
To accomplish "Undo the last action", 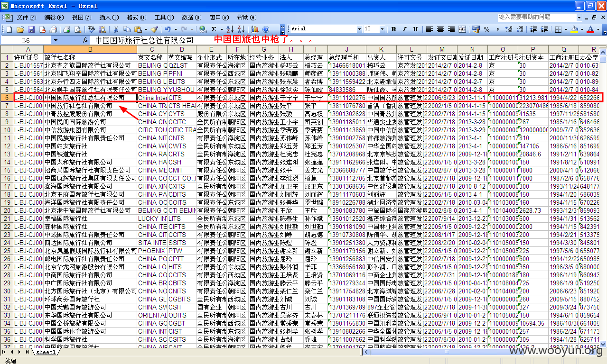I will 168,29.
